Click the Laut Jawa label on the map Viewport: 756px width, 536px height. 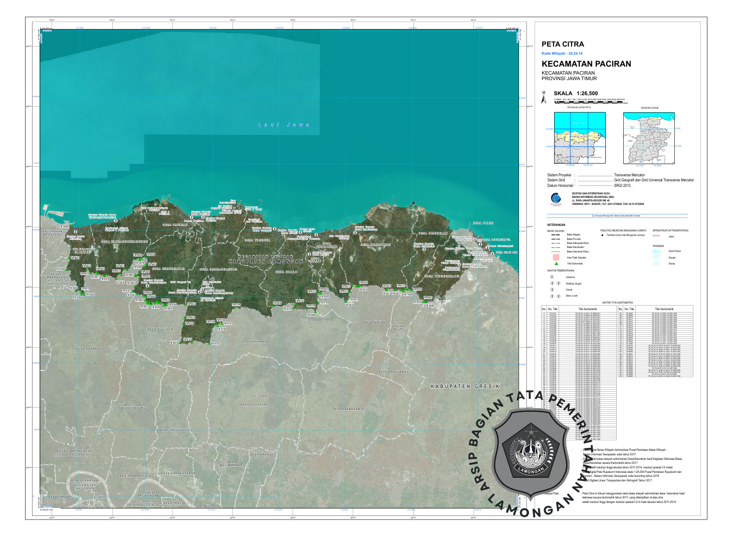(284, 125)
